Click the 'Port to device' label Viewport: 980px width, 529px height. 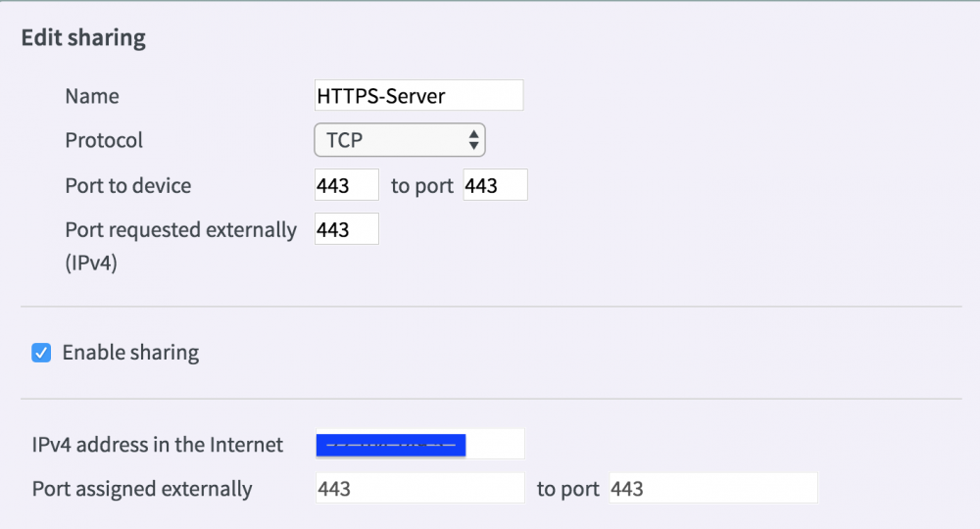(x=128, y=185)
